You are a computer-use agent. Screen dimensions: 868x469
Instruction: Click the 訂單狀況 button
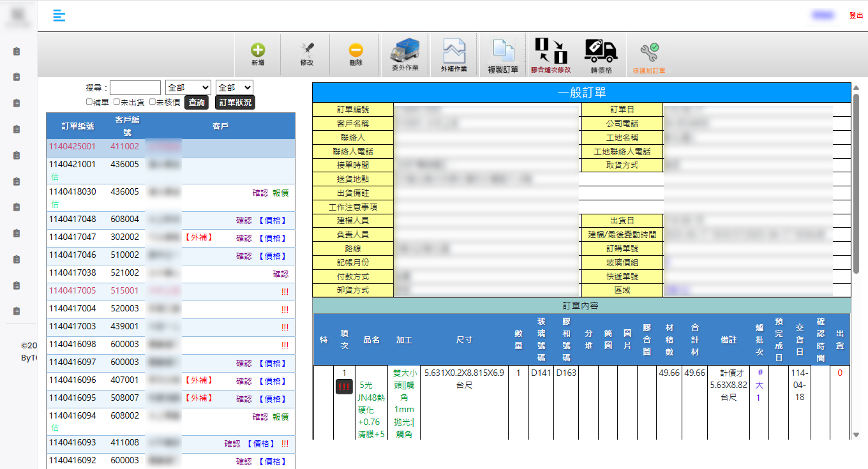coord(235,102)
